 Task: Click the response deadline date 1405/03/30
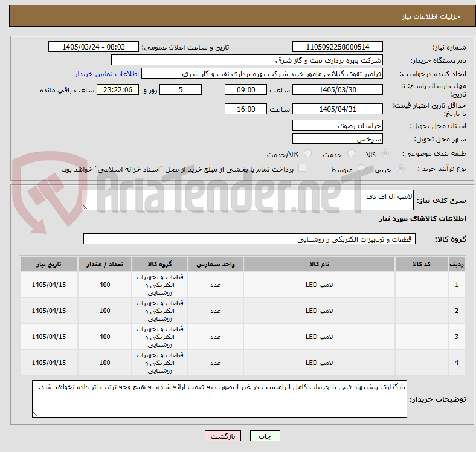337,89
